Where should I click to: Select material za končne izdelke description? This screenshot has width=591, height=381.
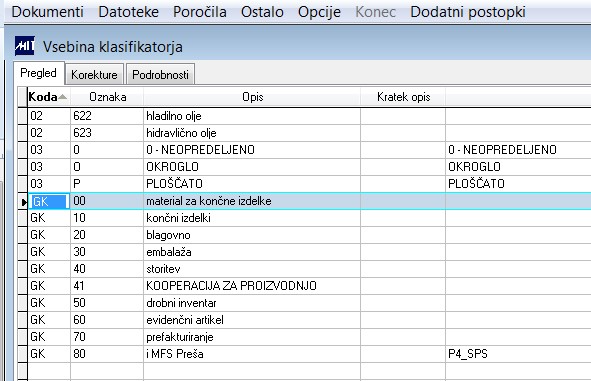point(252,201)
